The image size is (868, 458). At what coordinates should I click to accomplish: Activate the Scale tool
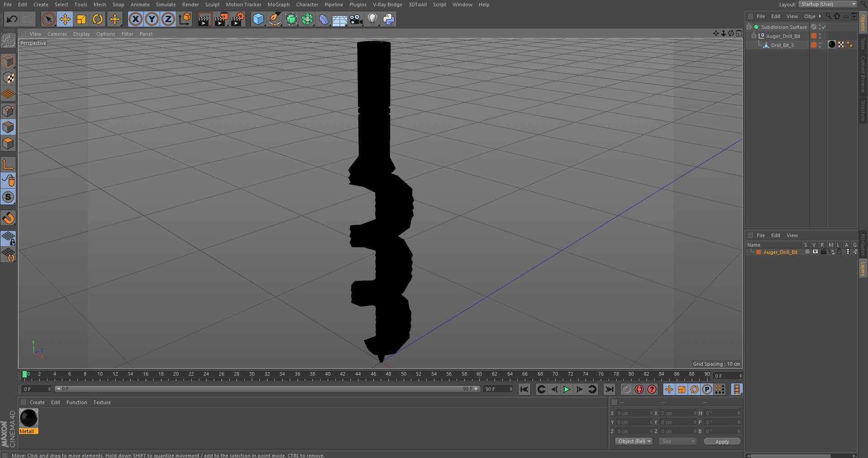coord(81,19)
